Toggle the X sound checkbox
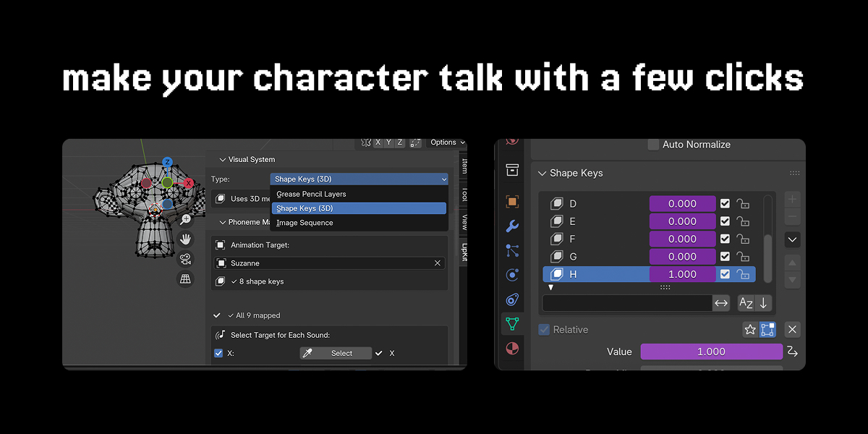This screenshot has width=868, height=434. click(x=218, y=353)
